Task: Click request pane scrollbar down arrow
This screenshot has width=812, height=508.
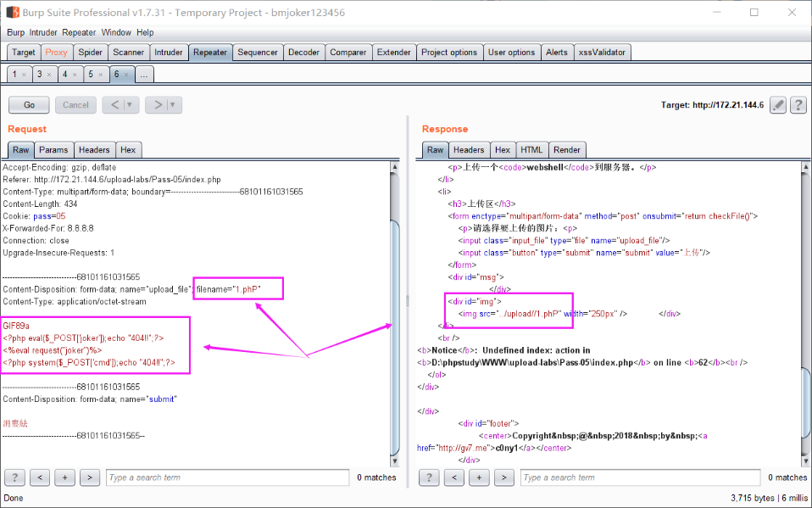Action: tap(395, 461)
